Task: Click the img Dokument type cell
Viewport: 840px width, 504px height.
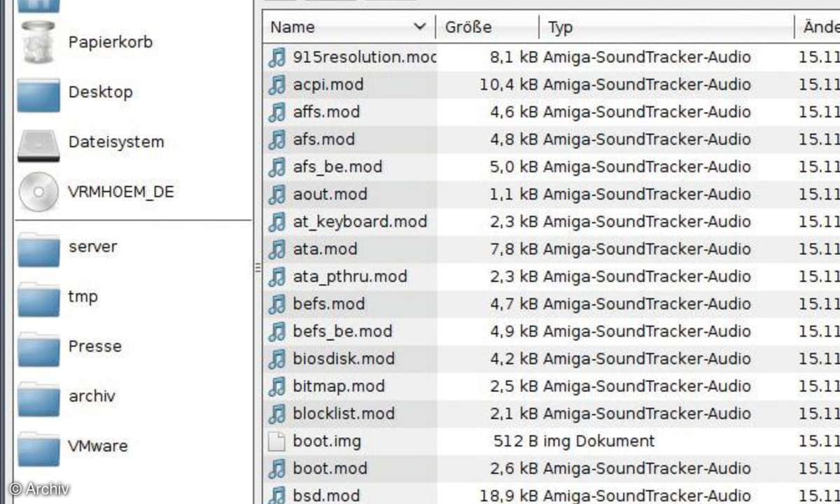Action: click(x=598, y=441)
